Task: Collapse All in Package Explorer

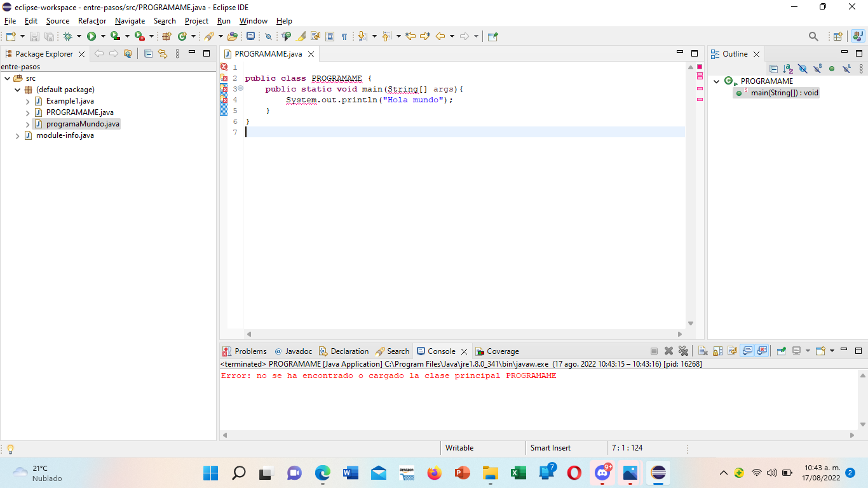Action: 148,54
